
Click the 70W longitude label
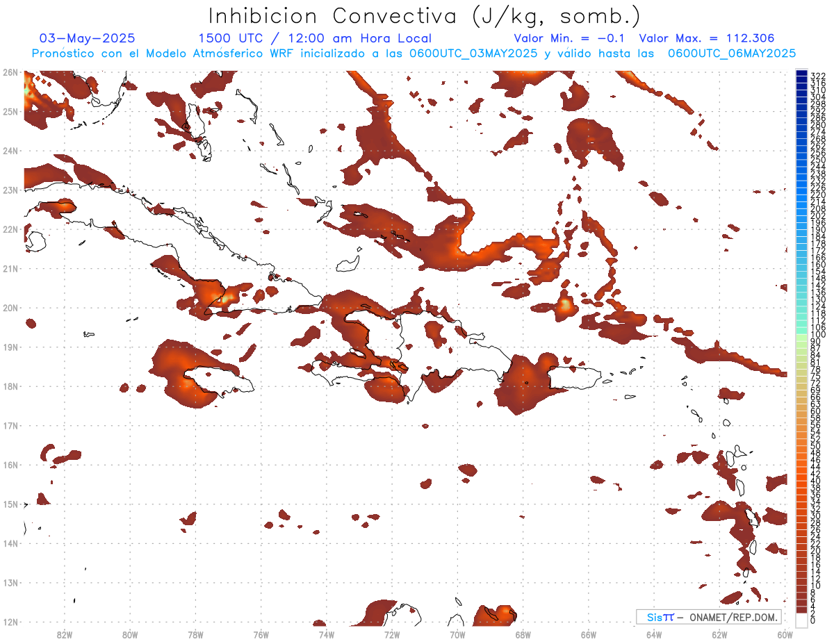[457, 634]
